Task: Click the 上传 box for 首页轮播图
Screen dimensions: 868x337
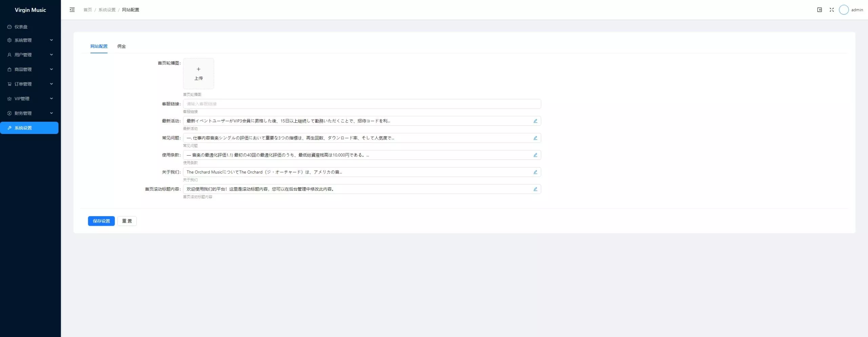Action: [198, 74]
